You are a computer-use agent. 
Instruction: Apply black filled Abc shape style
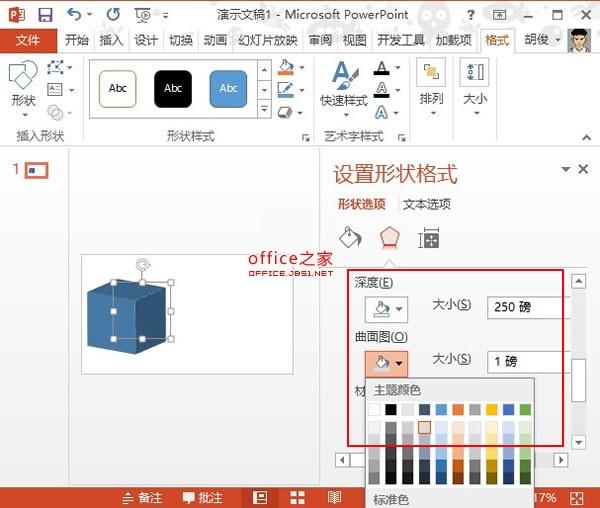(x=173, y=89)
